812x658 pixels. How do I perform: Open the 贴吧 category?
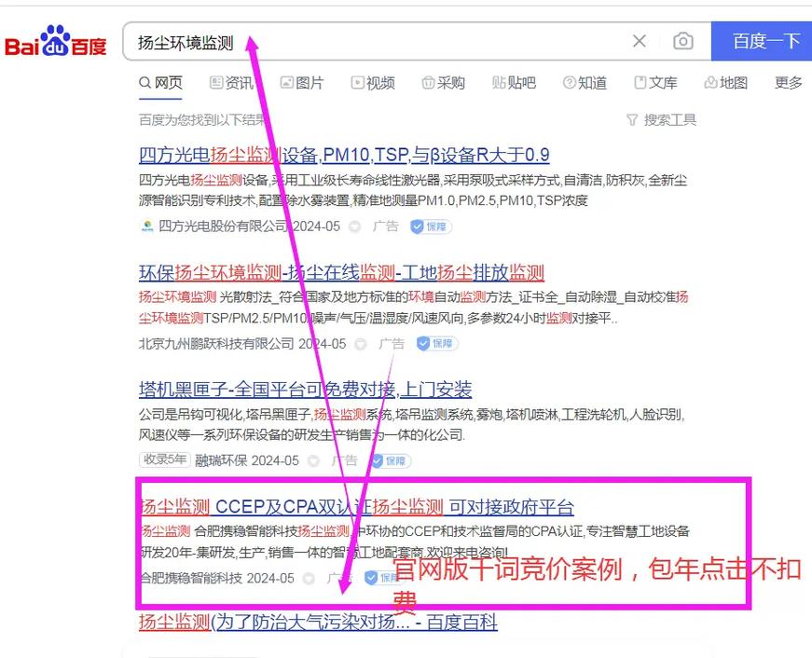[x=514, y=83]
